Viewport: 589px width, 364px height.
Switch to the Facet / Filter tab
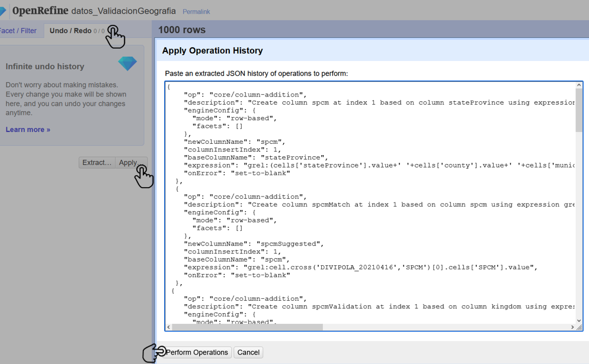coord(18,31)
